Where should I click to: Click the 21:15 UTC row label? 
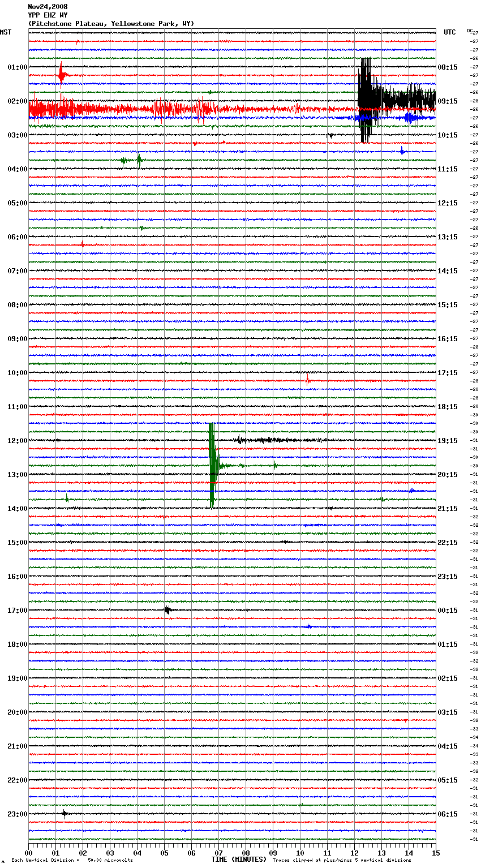click(448, 509)
